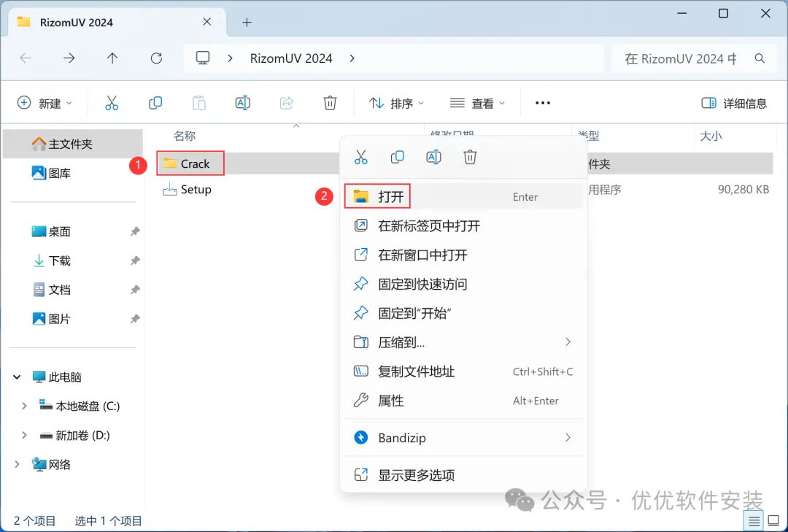Click the monitor icon in the address bar
Viewport: 788px width, 532px height.
pos(203,58)
